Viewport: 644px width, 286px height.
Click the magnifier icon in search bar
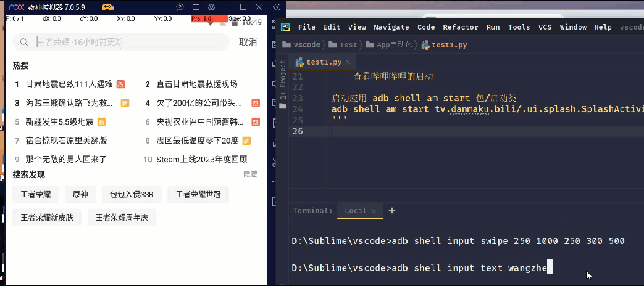point(24,42)
